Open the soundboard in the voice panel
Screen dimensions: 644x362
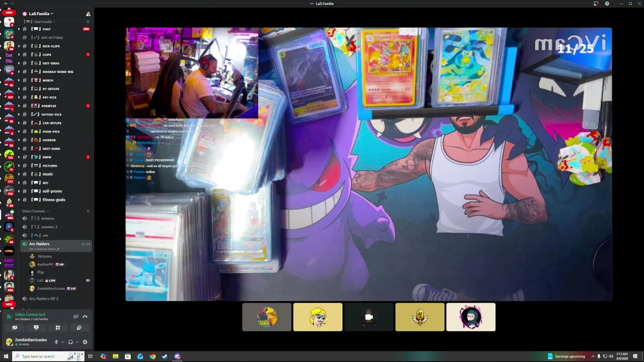79,328
